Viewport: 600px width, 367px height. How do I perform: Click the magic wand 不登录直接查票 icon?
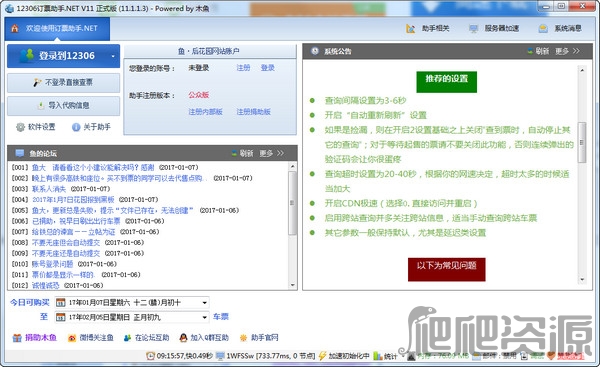point(37,82)
